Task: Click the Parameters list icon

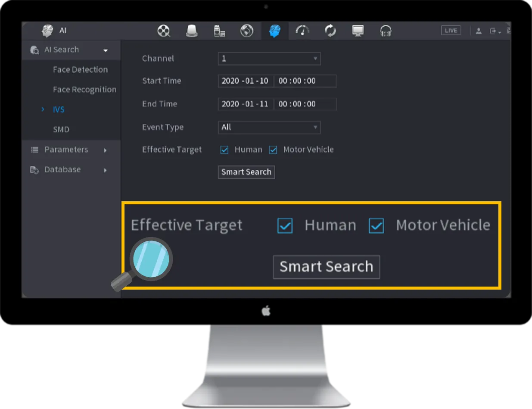Action: point(34,150)
